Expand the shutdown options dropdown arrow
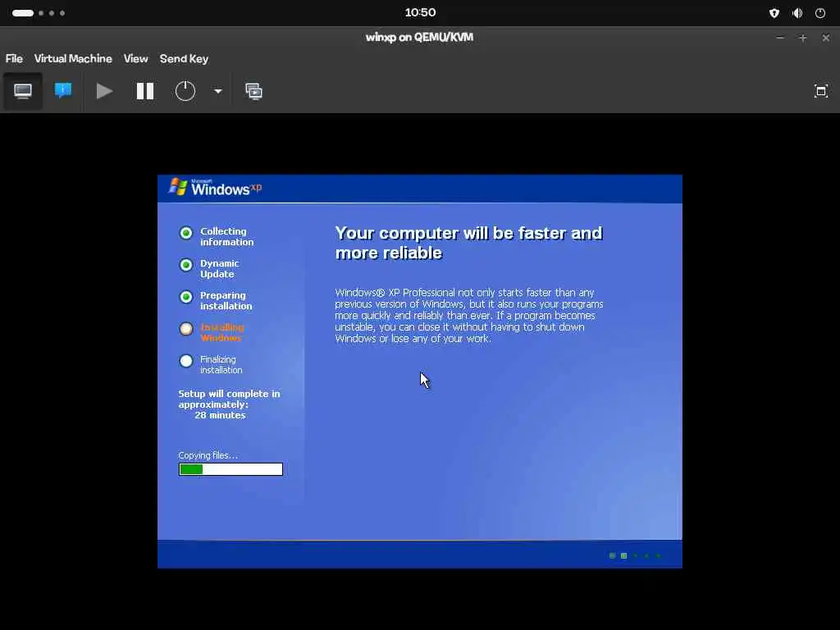The height and width of the screenshot is (630, 840). coord(218,91)
